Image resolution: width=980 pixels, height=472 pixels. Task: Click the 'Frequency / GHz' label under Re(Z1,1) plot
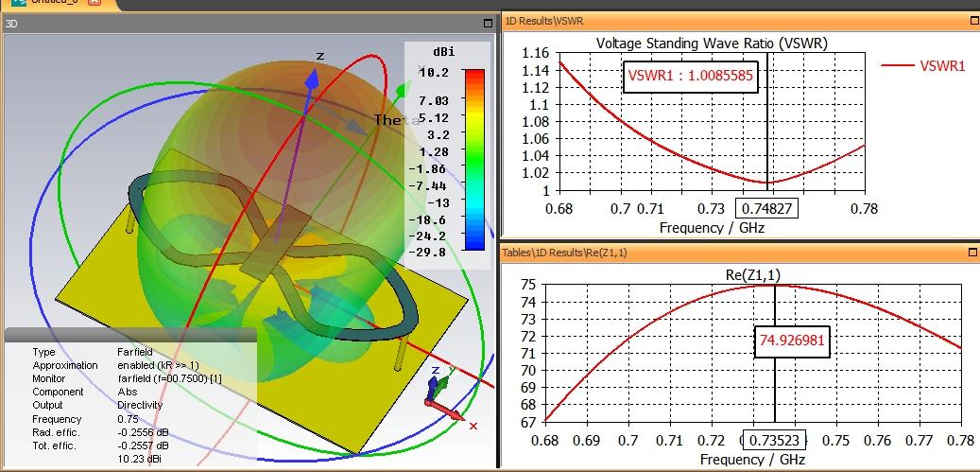point(752,460)
